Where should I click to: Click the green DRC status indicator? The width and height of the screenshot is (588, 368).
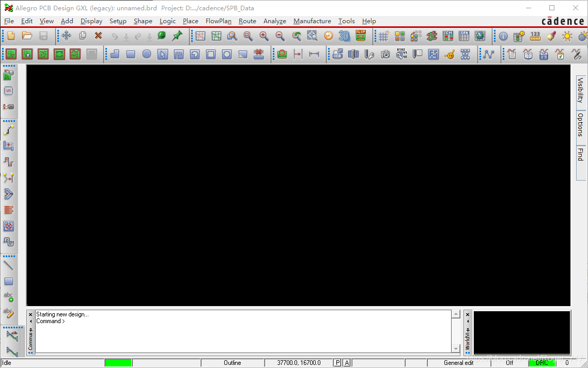541,363
